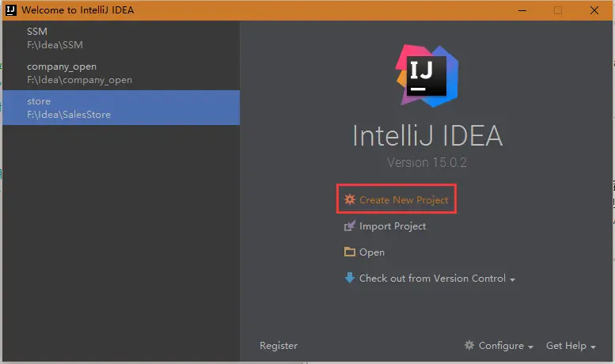Open recent project SSM
Screen dimensions: 615x364
121,38
